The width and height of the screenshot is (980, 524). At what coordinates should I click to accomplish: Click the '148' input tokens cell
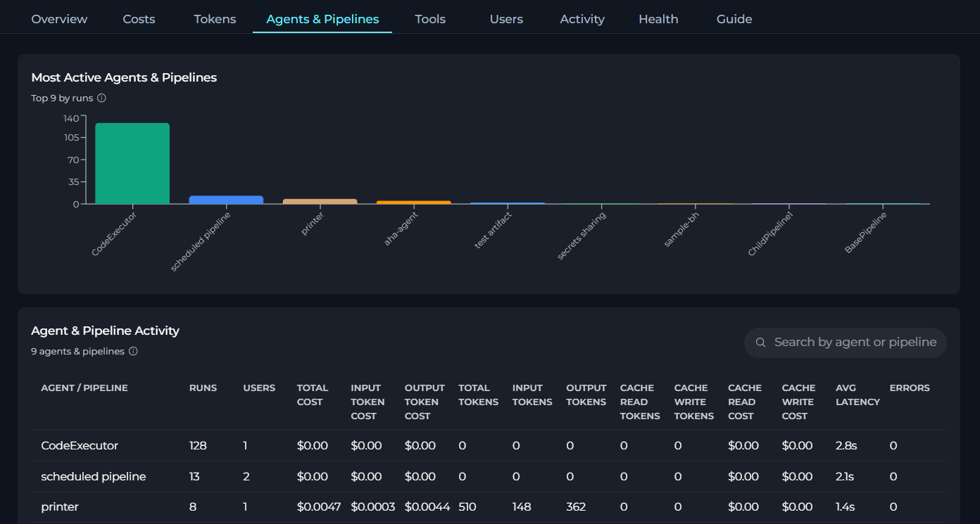[x=522, y=507]
